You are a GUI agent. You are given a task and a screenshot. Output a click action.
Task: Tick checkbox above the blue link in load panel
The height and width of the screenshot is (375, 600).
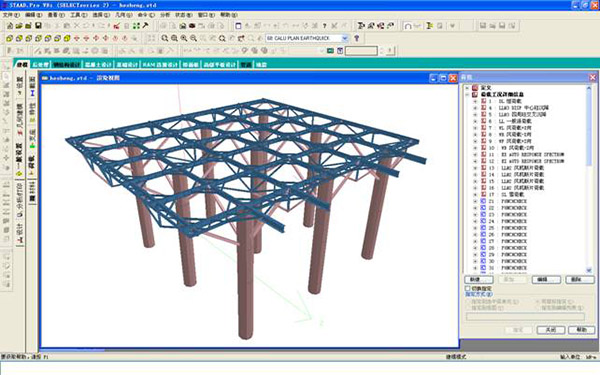click(x=467, y=288)
